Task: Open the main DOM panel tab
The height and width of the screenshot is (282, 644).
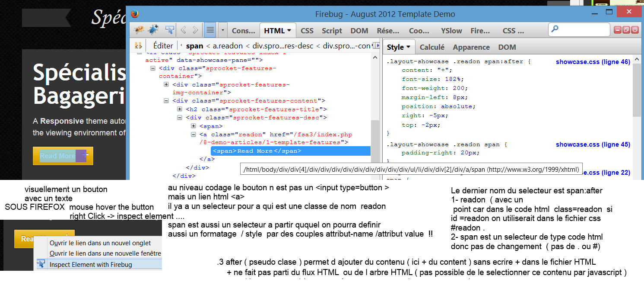Action: point(359,31)
